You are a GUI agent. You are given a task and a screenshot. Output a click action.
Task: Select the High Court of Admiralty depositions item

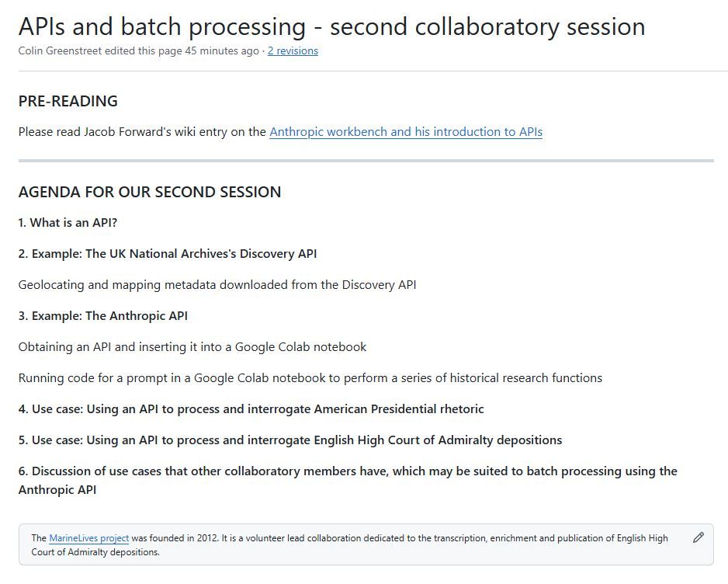tap(290, 440)
